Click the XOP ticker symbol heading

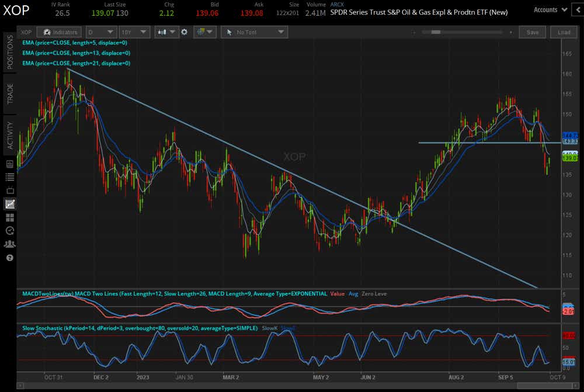[x=16, y=11]
